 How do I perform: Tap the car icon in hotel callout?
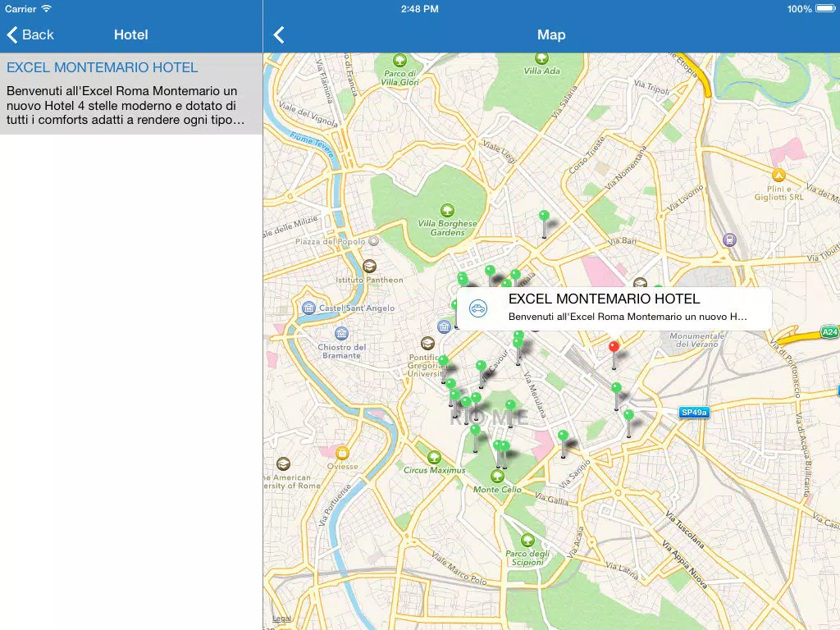tap(478, 308)
